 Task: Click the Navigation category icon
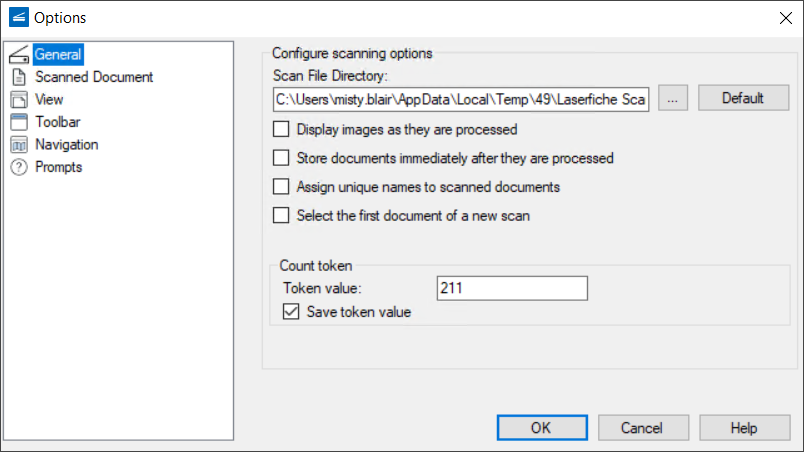coord(19,145)
